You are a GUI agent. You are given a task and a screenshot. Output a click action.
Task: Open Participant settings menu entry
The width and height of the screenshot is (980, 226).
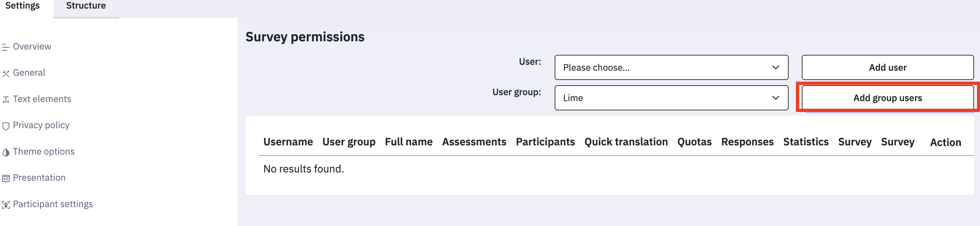click(53, 204)
